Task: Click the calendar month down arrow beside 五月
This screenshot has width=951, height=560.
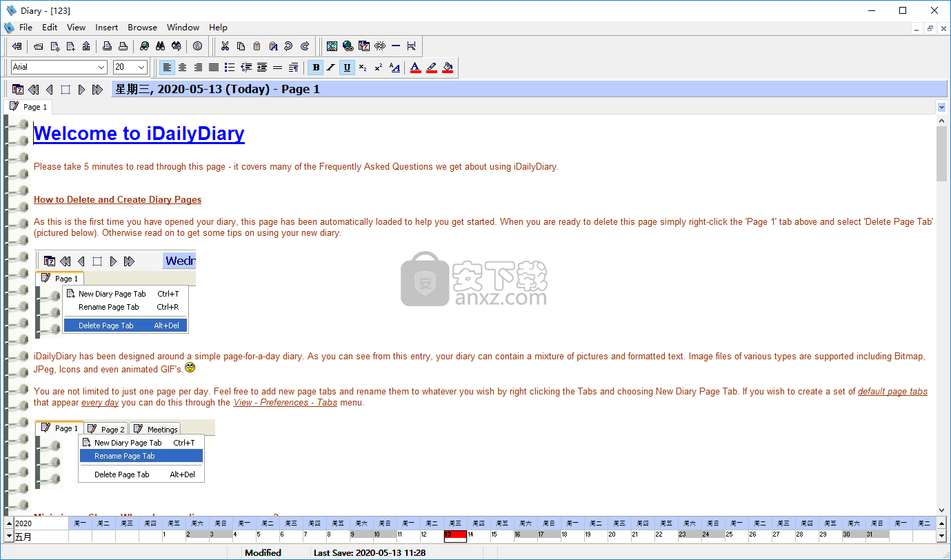Action: pyautogui.click(x=9, y=536)
